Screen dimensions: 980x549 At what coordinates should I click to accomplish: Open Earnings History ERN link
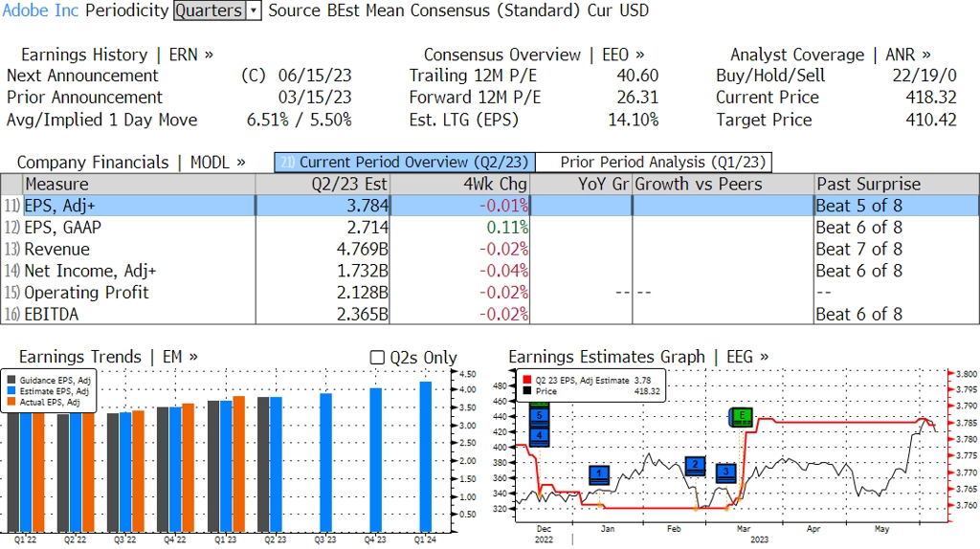(x=117, y=55)
